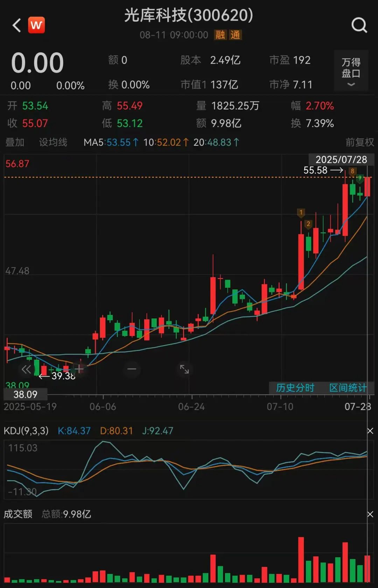Tap the MA10 52.02 value
The height and width of the screenshot is (588, 378).
click(166, 142)
